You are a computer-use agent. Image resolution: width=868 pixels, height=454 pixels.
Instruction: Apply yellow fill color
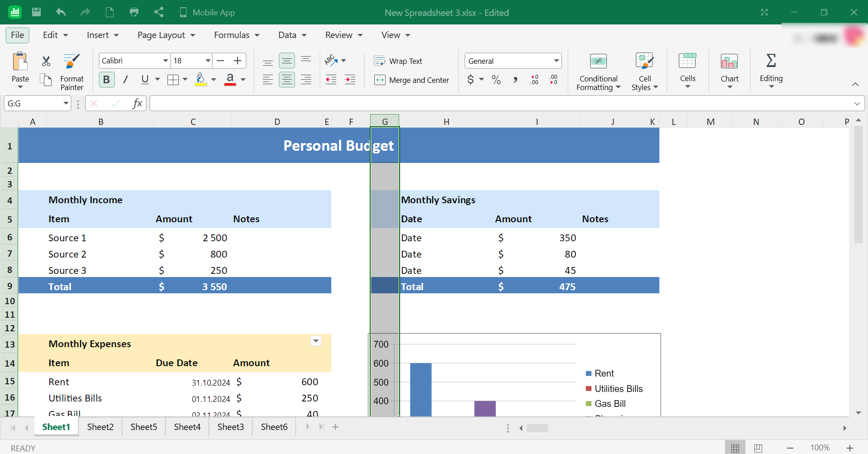tap(200, 80)
